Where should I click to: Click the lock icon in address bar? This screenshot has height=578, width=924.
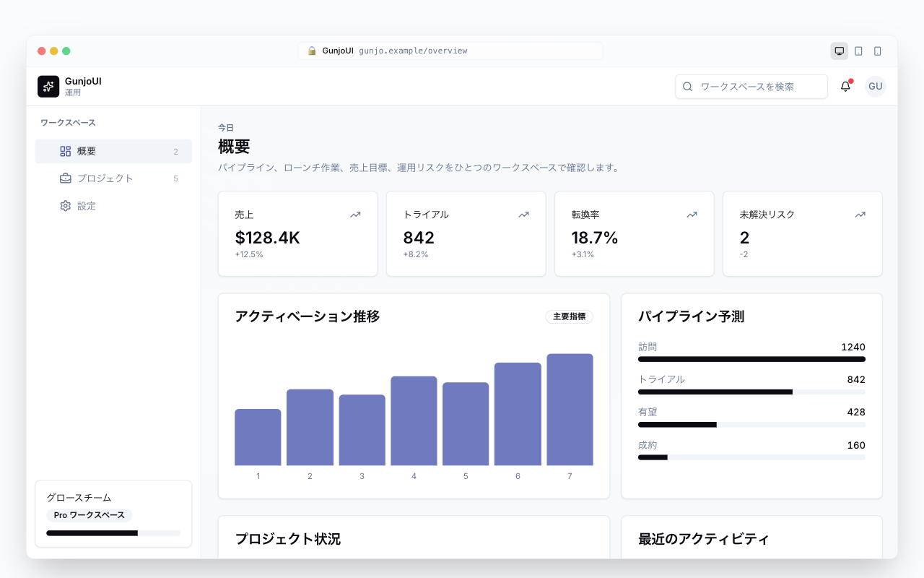(312, 51)
